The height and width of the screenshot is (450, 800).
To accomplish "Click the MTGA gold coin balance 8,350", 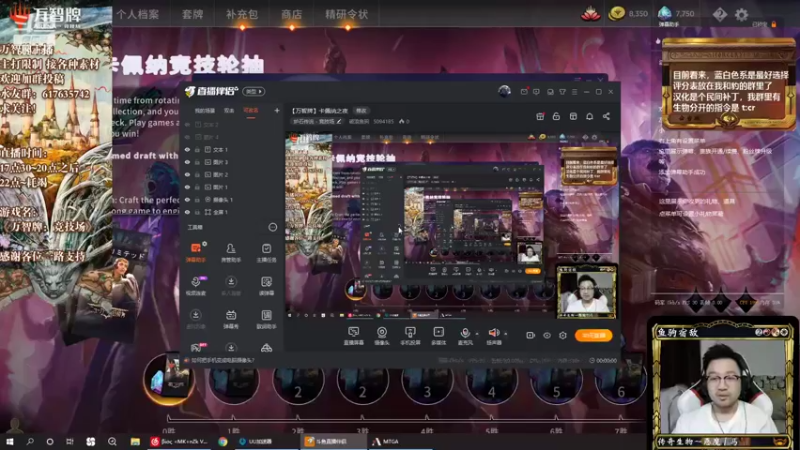I will [628, 14].
